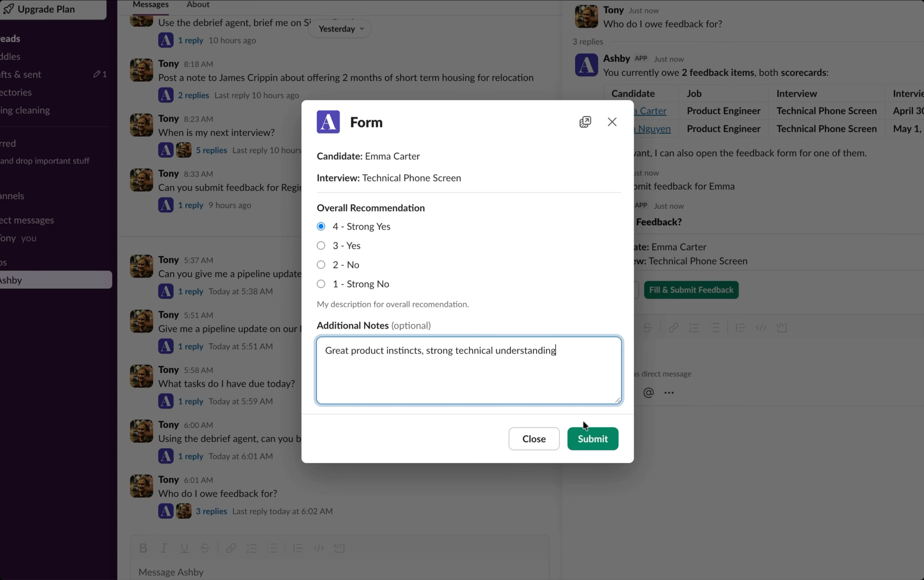Click Tony's avatar at top of thread
The image size is (924, 580).
(586, 16)
